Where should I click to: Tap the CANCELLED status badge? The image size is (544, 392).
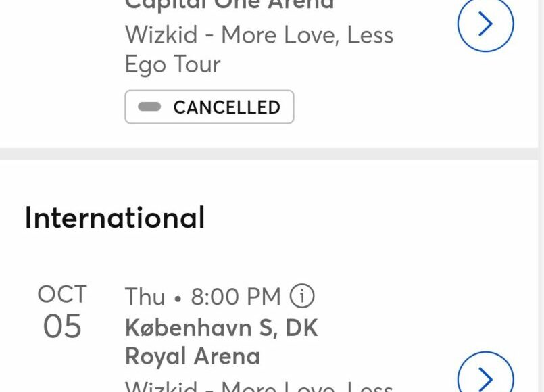click(x=209, y=107)
